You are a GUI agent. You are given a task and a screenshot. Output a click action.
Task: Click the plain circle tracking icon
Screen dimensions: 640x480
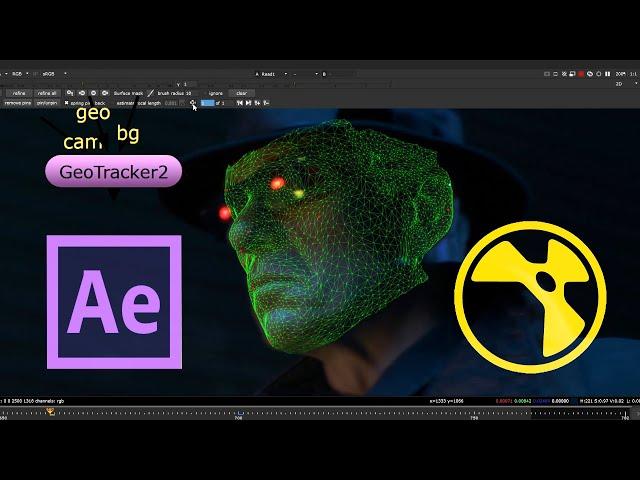[x=93, y=93]
